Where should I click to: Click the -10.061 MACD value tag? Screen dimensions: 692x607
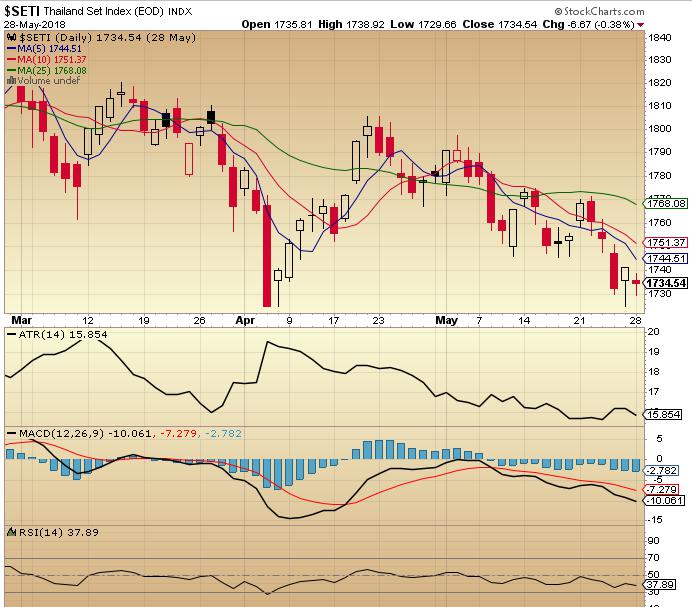[664, 501]
